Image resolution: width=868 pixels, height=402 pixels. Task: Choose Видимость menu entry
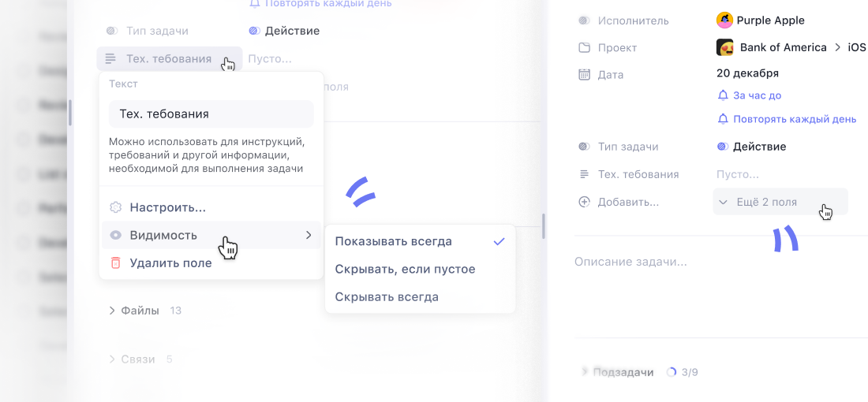click(211, 235)
